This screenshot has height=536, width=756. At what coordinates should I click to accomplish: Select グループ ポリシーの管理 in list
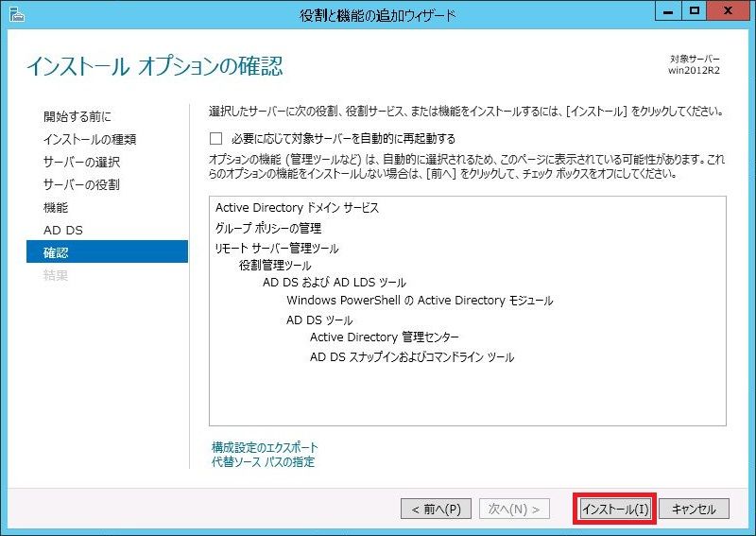coord(268,228)
